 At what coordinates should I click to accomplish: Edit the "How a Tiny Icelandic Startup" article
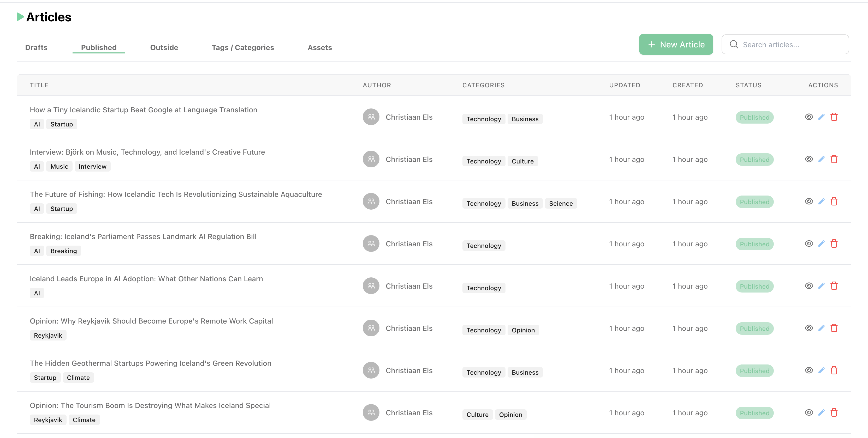822,117
